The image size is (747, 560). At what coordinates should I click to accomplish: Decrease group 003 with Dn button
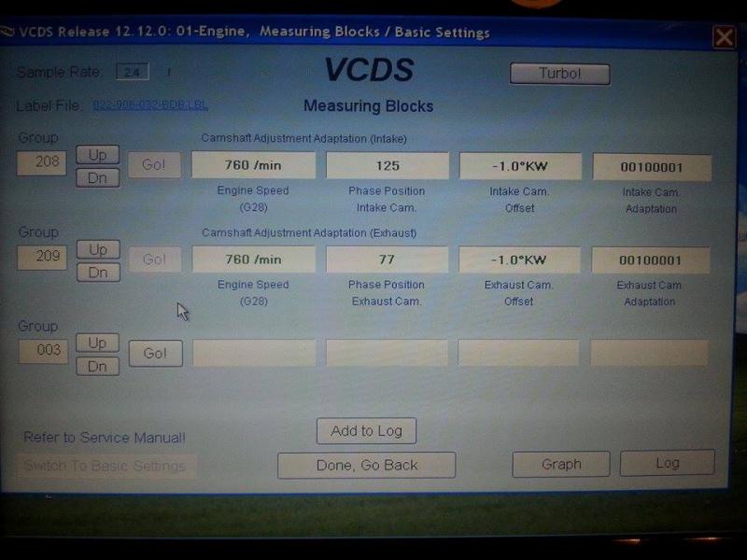point(98,366)
